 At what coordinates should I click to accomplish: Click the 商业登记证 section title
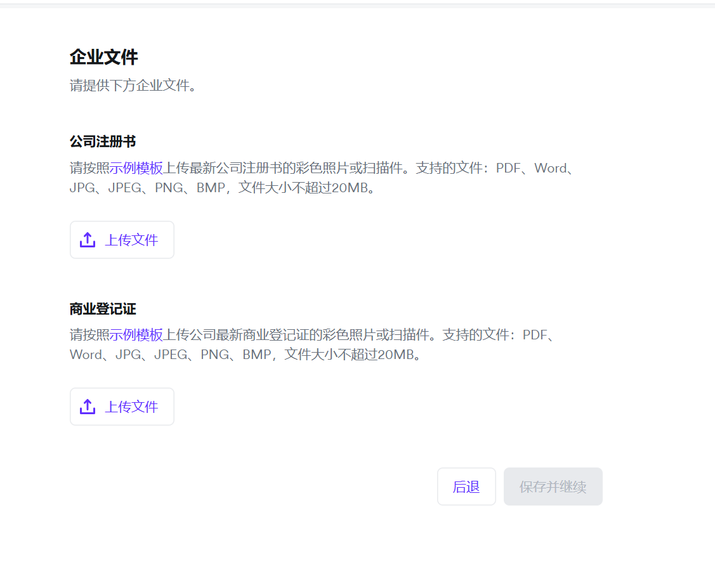(x=103, y=309)
